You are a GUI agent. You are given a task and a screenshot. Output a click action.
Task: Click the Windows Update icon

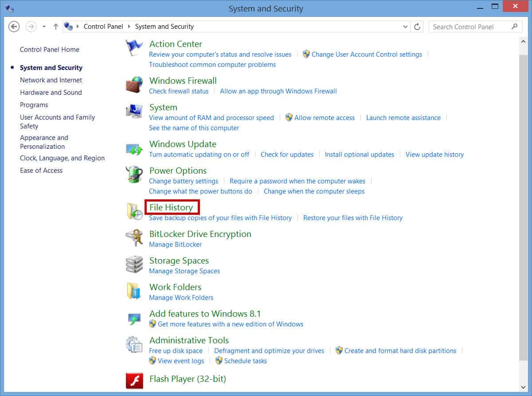point(134,148)
